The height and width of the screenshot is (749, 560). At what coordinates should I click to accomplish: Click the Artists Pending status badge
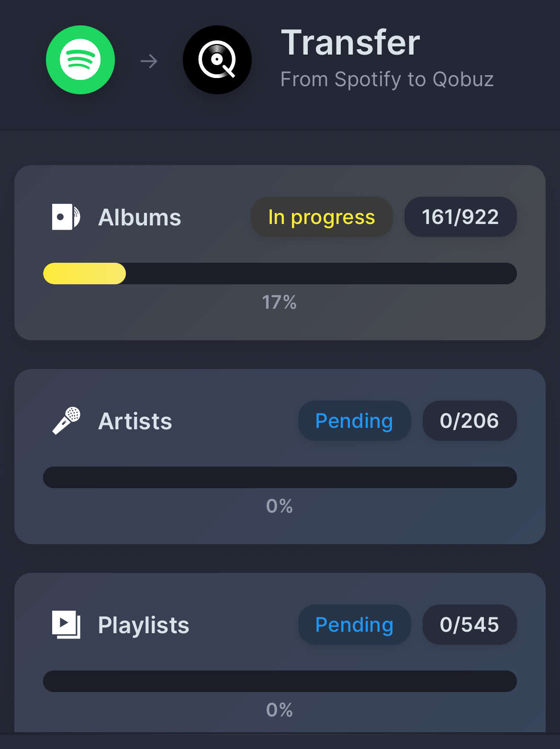354,421
